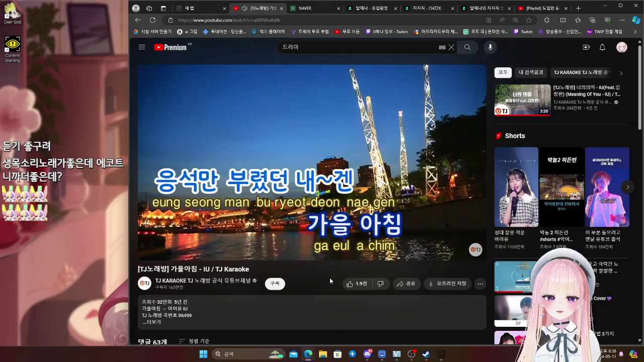Open more actions ellipsis under the video
Screen dimensions: 644x362
(480, 284)
